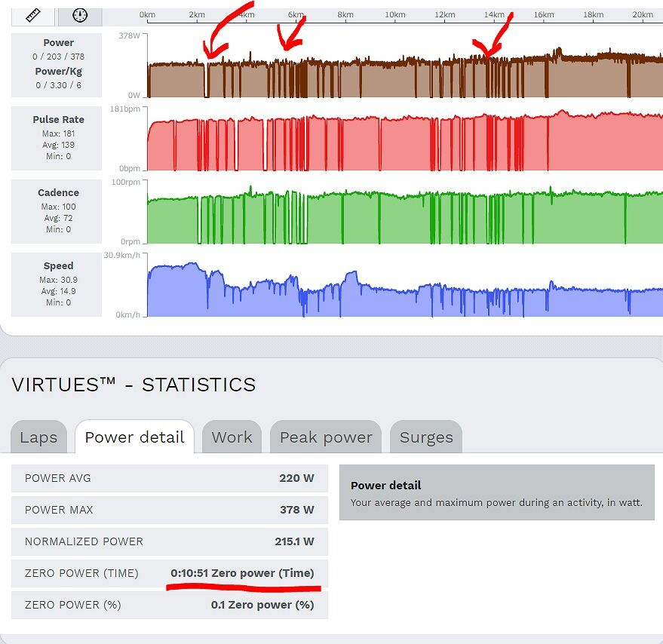
Task: Click the 181bpm pulse axis label
Action: [x=124, y=109]
